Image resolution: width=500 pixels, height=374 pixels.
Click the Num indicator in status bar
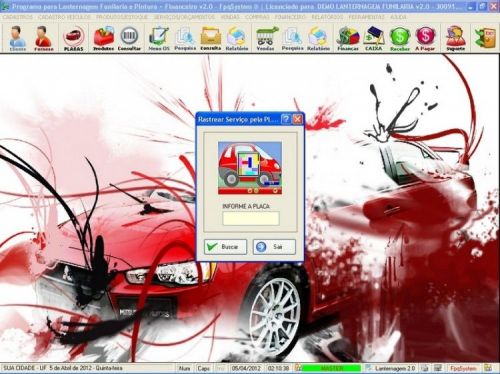184,368
